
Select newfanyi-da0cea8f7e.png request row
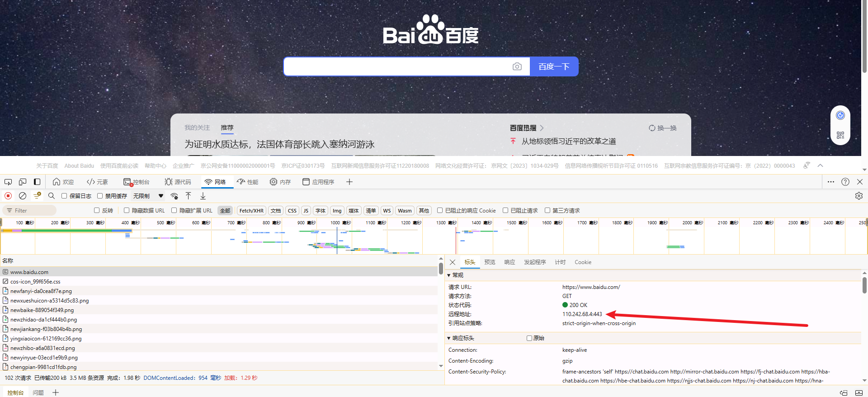[x=219, y=291]
